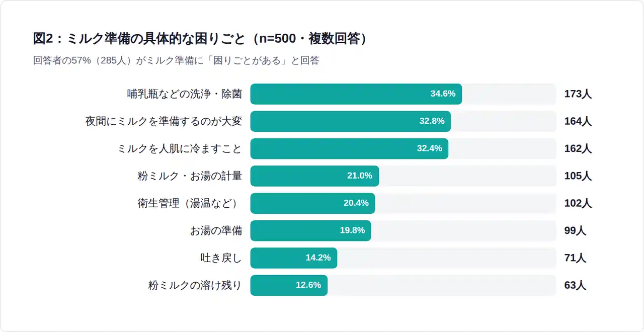Click the 105人 count value

point(578,176)
